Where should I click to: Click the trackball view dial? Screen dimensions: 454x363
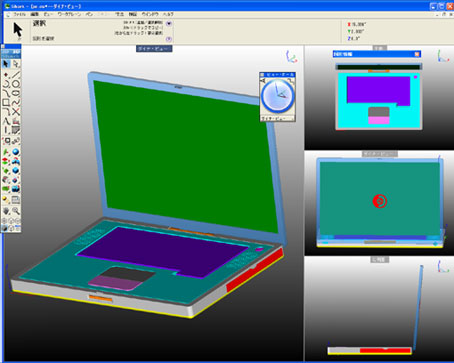tap(277, 96)
